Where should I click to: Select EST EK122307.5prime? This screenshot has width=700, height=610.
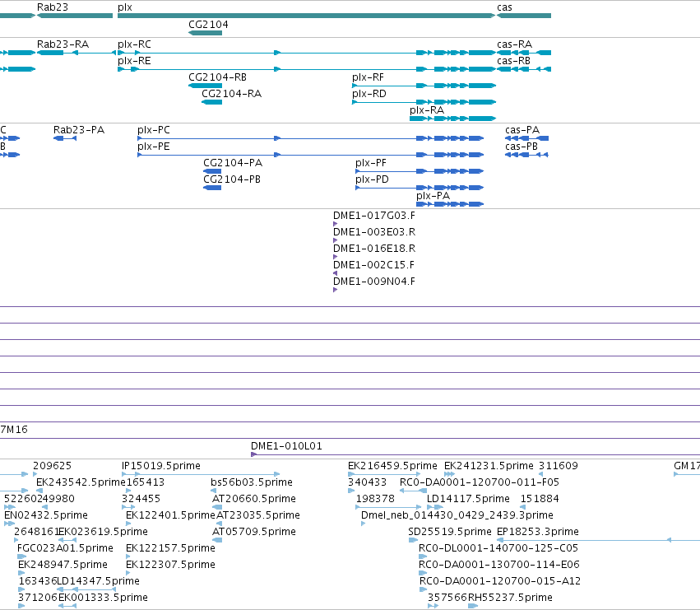tap(127, 573)
